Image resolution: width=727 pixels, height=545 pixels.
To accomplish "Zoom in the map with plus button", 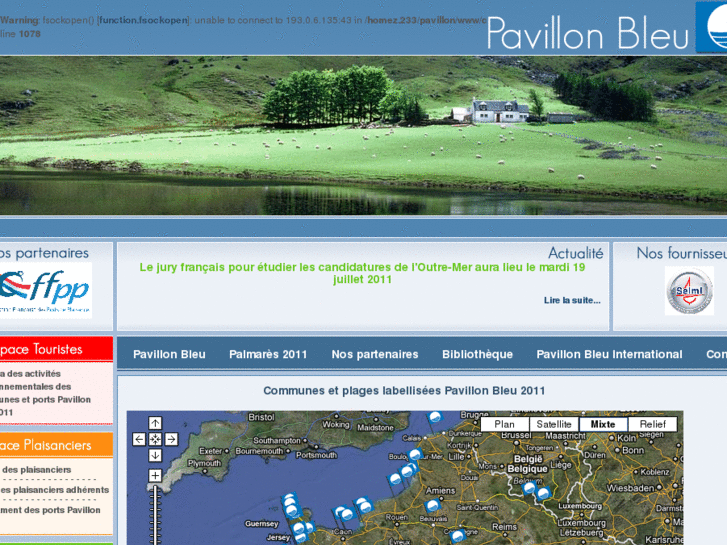I will click(155, 475).
